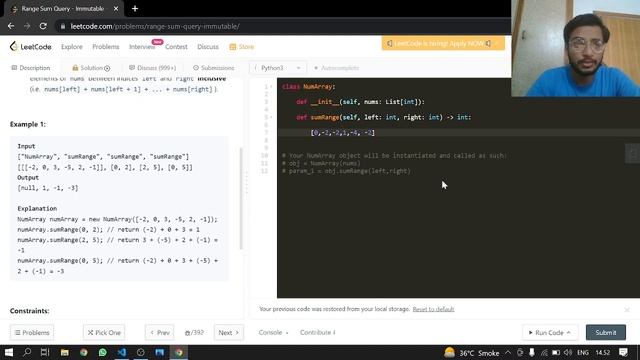Screen dimensions: 640x360
Task: Go to the Prev problem
Action: (x=160, y=333)
